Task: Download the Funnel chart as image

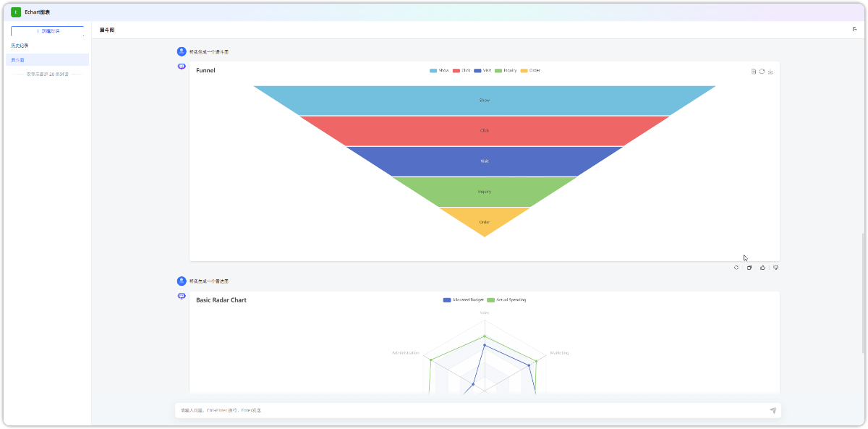Action: [770, 72]
